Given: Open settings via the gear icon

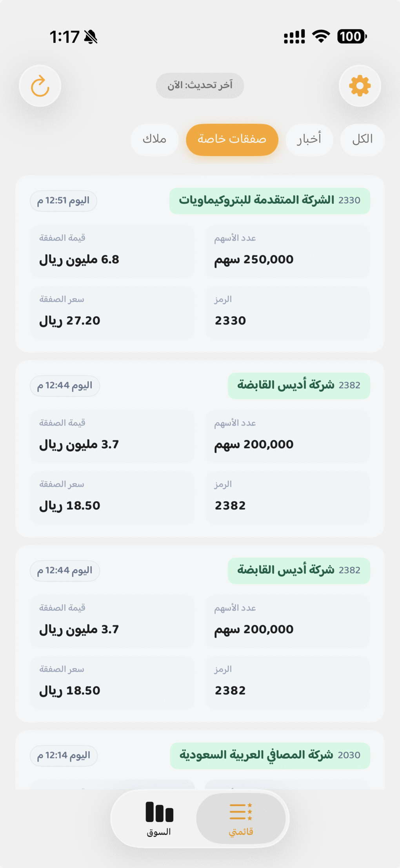Looking at the screenshot, I should click(360, 86).
